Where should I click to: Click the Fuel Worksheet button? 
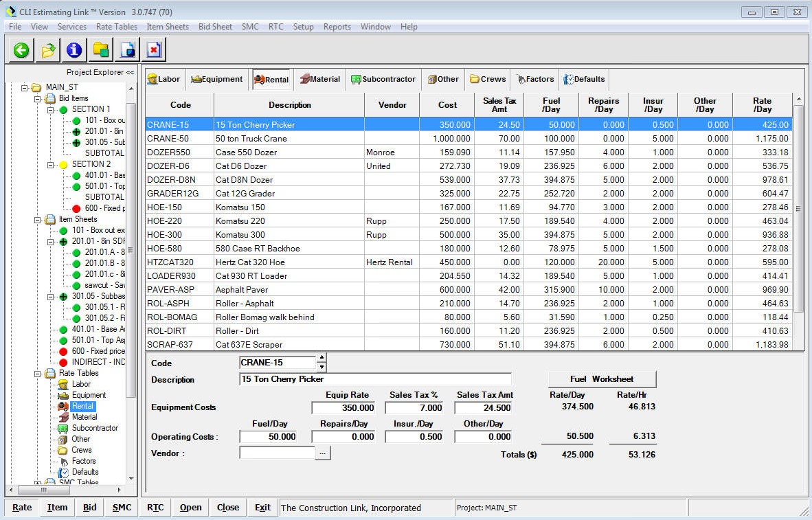click(602, 379)
